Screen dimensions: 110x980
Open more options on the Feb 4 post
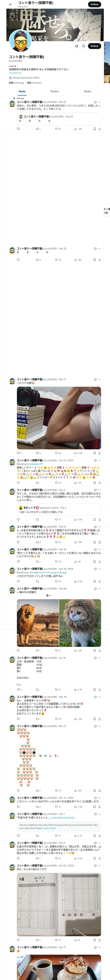[x=100, y=490]
